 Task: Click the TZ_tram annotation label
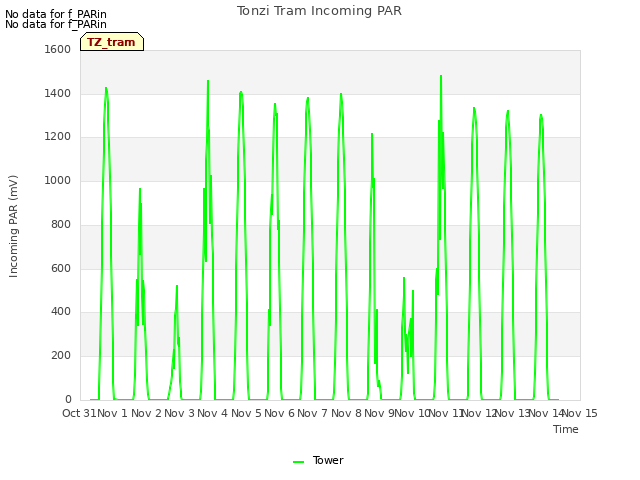(x=112, y=42)
